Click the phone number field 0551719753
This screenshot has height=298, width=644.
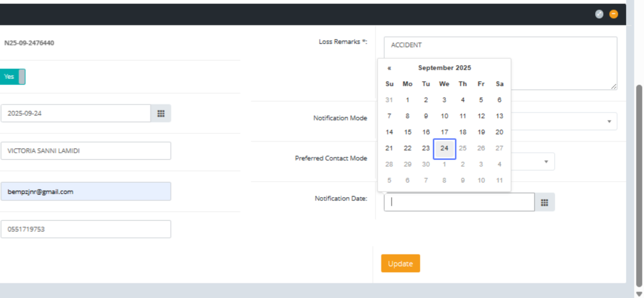86,229
